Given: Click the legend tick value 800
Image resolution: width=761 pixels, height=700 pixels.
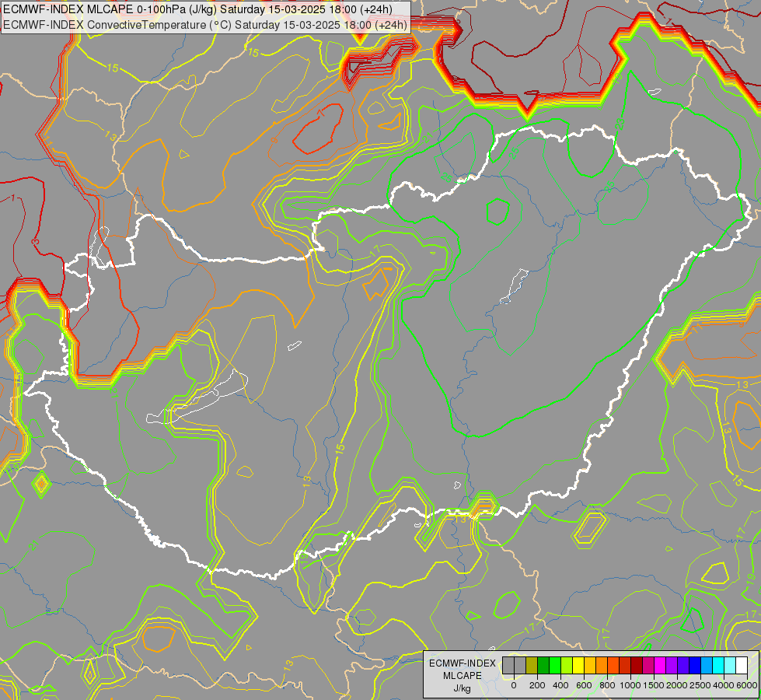Looking at the screenshot, I should coord(607,685).
